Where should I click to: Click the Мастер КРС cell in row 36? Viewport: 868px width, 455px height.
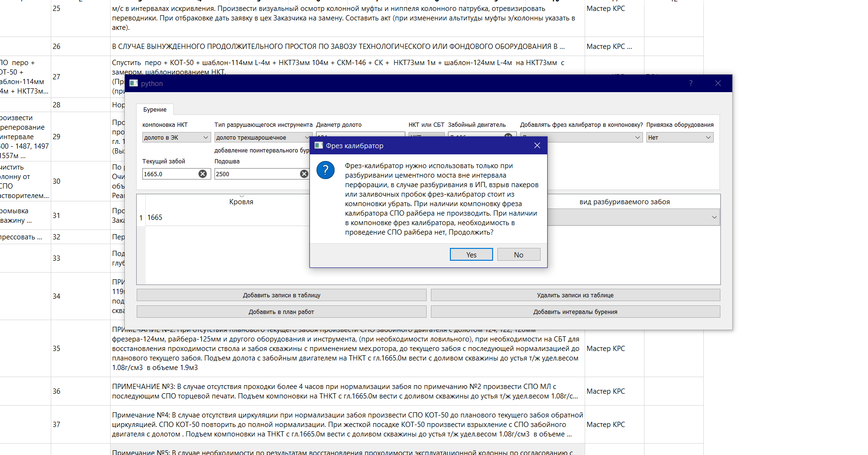tap(614, 391)
